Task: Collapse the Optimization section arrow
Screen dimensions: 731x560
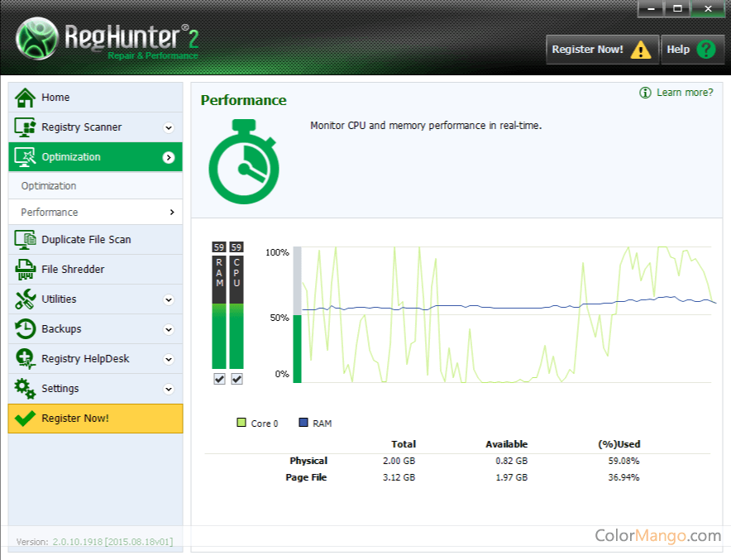Action: tap(169, 158)
